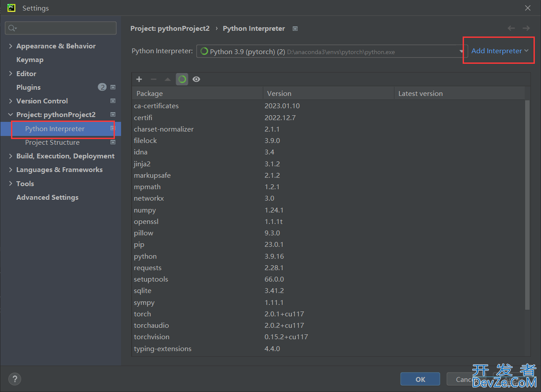Click the settings search field

point(61,28)
